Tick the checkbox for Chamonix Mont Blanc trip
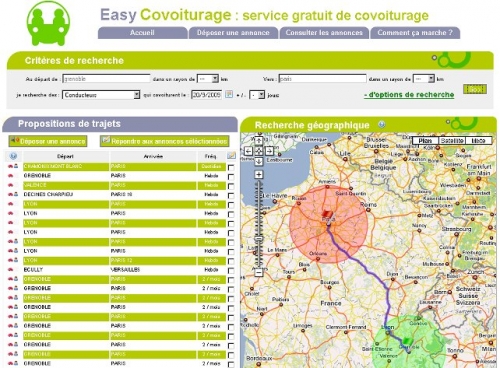This screenshot has width=500, height=368. point(231,167)
